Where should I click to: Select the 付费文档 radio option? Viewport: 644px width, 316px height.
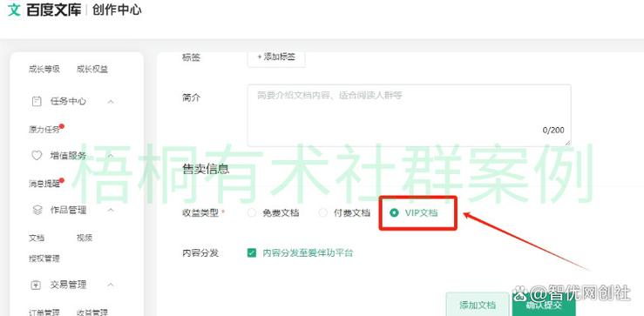coord(323,213)
